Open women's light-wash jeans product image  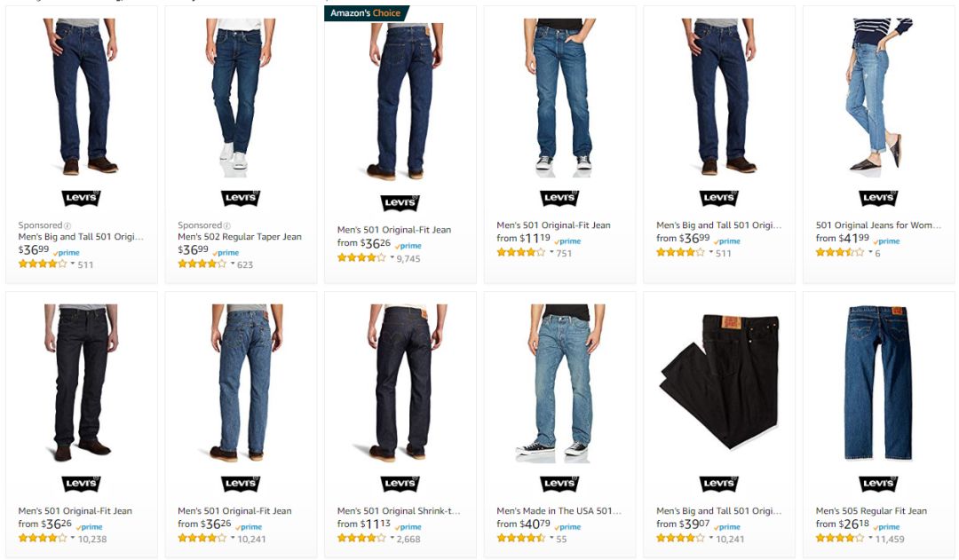[x=878, y=95]
